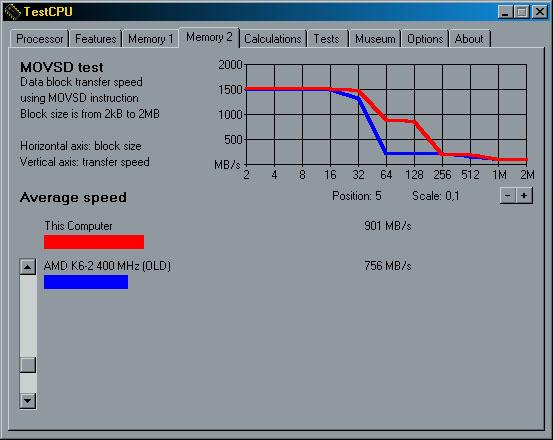Click the TestCPU chip icon in title bar

click(13, 12)
